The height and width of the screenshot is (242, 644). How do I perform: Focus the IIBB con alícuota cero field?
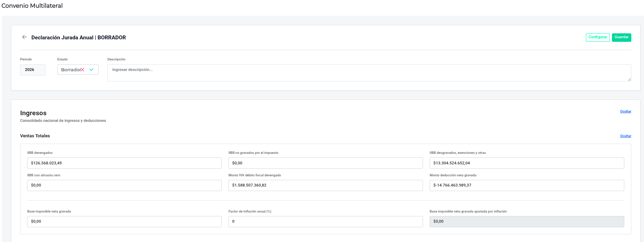(x=124, y=185)
